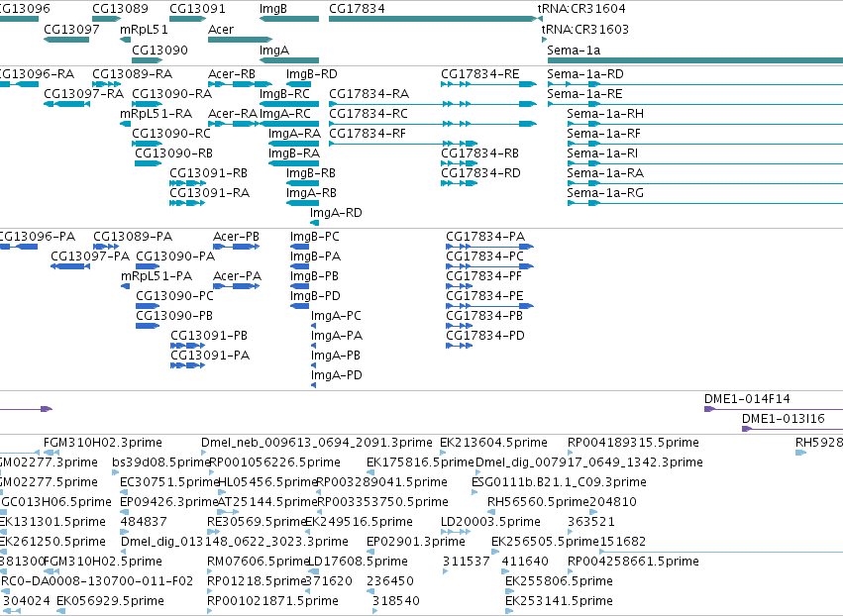This screenshot has height=616, width=843.
Task: Select the CG13091 gene label
Action: [x=197, y=9]
